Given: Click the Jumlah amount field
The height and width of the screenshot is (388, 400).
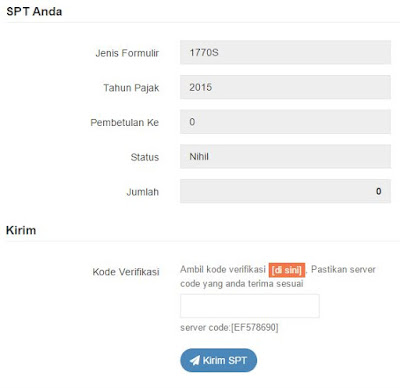Looking at the screenshot, I should pyautogui.click(x=286, y=191).
